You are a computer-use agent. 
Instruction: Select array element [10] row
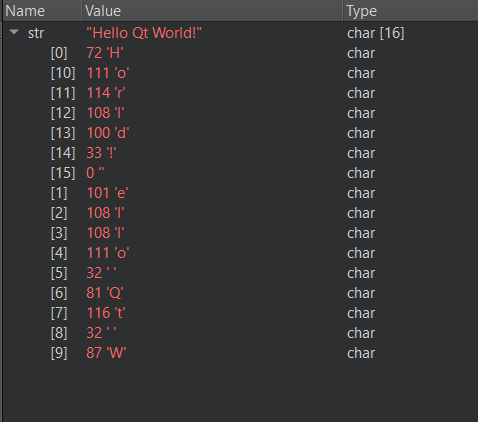click(241, 73)
